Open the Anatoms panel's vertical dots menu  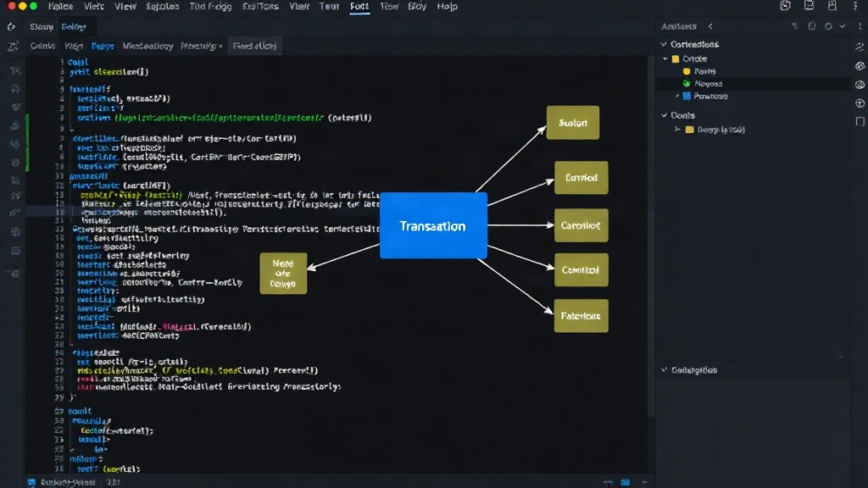click(x=860, y=26)
